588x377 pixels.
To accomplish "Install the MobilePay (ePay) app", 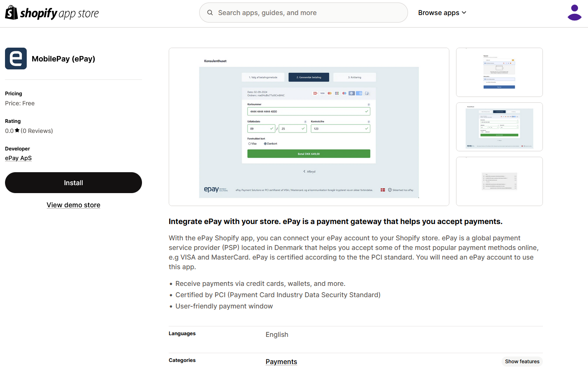I will tap(73, 183).
